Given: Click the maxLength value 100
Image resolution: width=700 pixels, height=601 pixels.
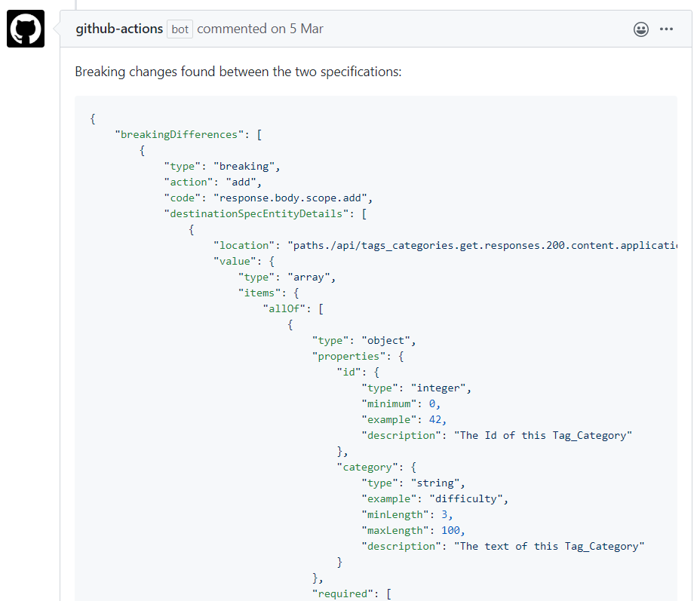Looking at the screenshot, I should [x=452, y=530].
